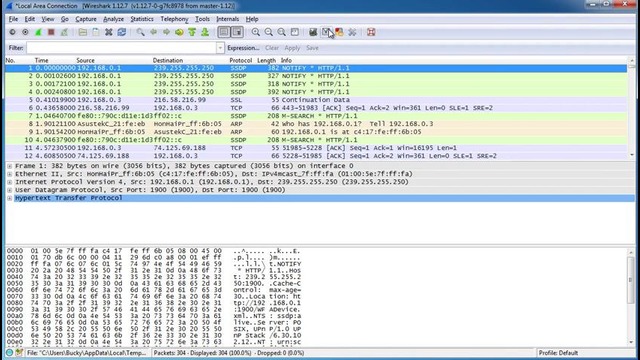Open the capture interfaces list
The image size is (640, 360).
[12, 32]
